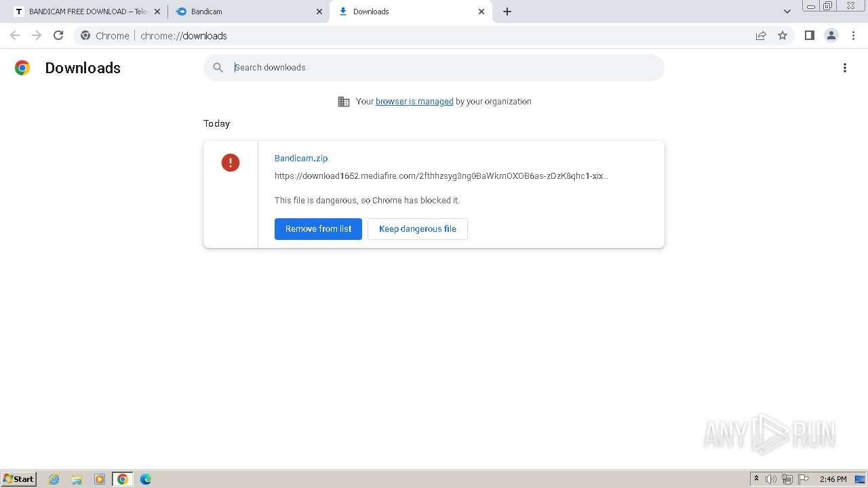
Task: Click the 2:46 PM clock
Action: (x=833, y=479)
